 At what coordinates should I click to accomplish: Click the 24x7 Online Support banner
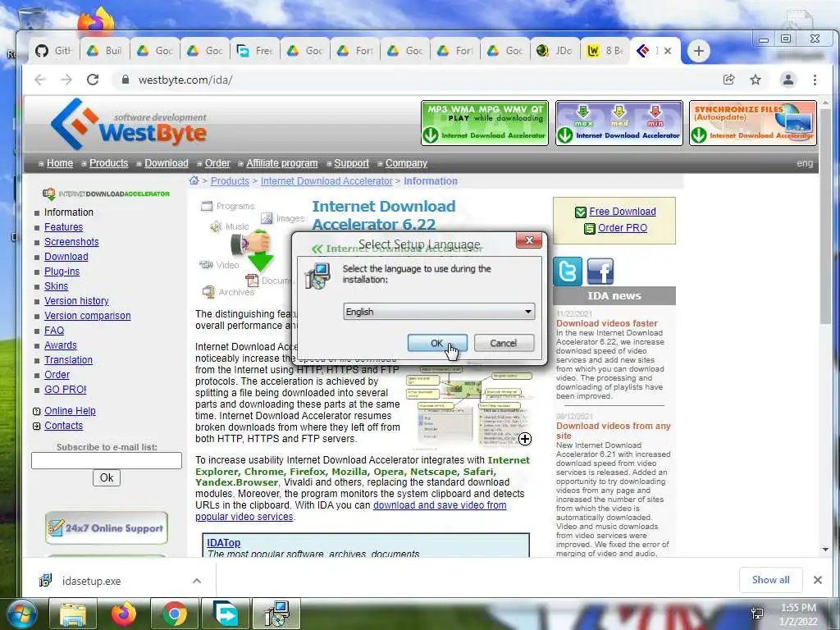(x=107, y=528)
